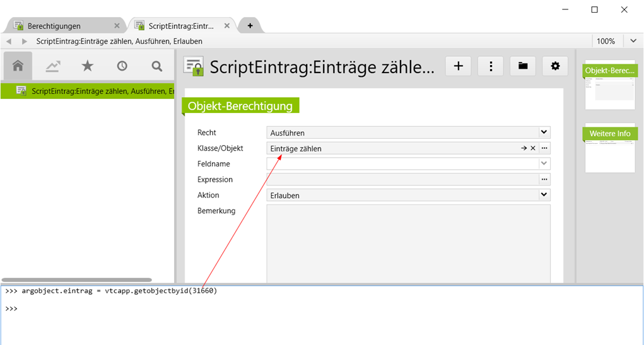Clear the Klasse/Objekt field with X
The height and width of the screenshot is (345, 644).
pyautogui.click(x=533, y=148)
